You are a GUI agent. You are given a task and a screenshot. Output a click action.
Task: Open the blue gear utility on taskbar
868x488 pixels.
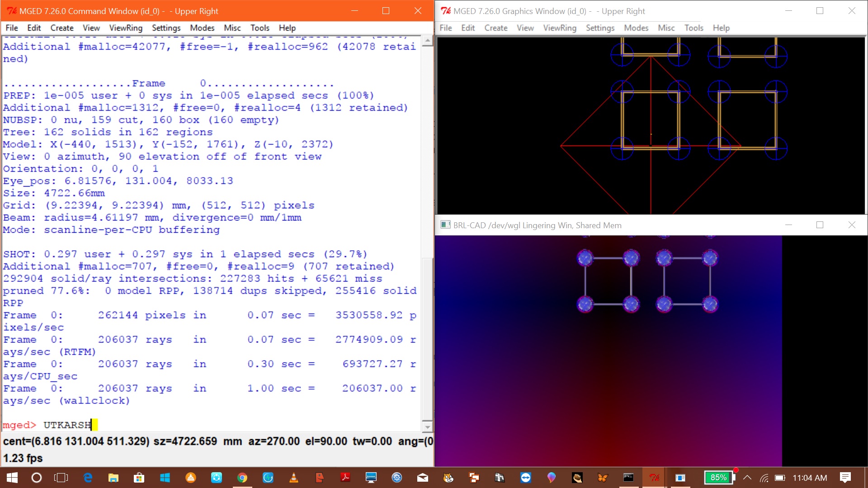[397, 478]
